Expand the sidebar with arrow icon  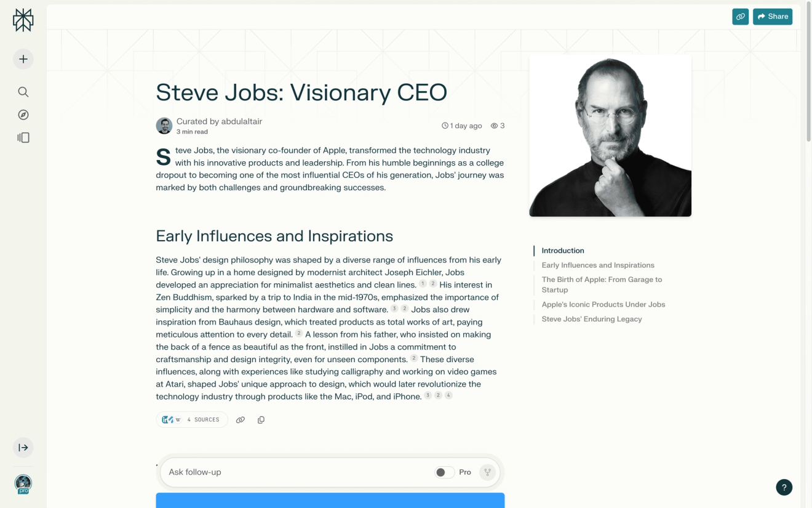23,448
